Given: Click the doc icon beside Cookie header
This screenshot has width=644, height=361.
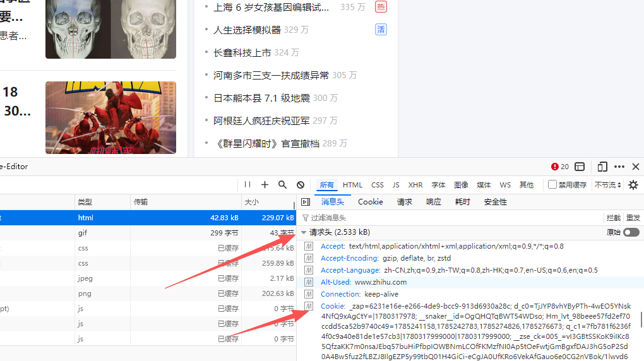Looking at the screenshot, I should click(309, 306).
